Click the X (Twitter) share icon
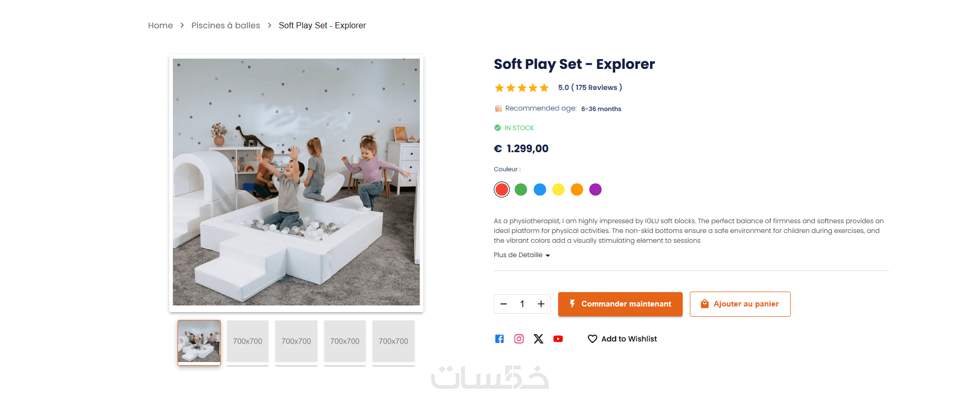Image resolution: width=980 pixels, height=397 pixels. click(x=539, y=339)
